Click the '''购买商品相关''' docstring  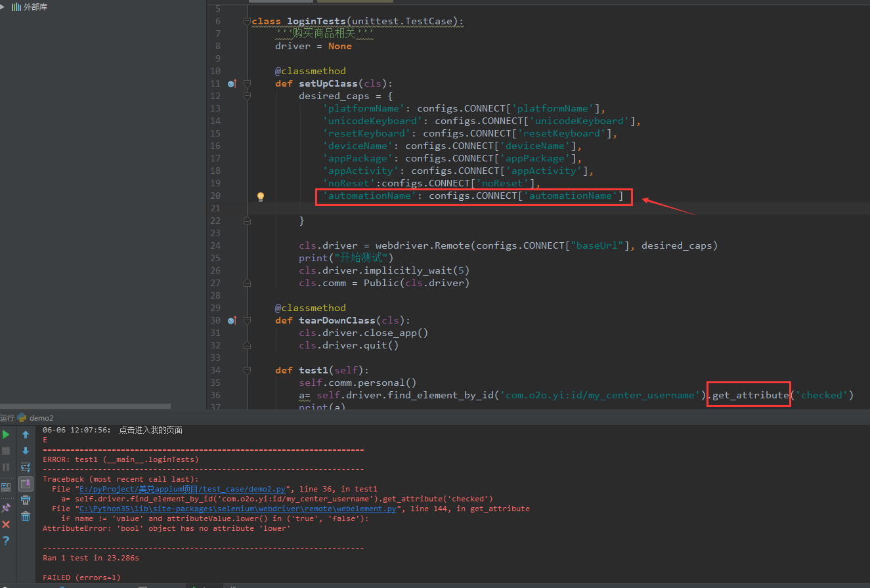click(325, 33)
